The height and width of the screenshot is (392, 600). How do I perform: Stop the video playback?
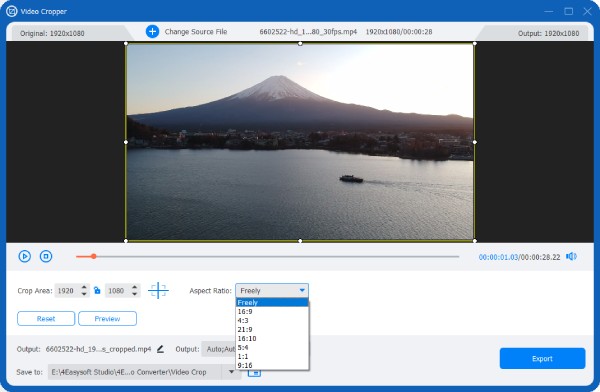(46, 256)
